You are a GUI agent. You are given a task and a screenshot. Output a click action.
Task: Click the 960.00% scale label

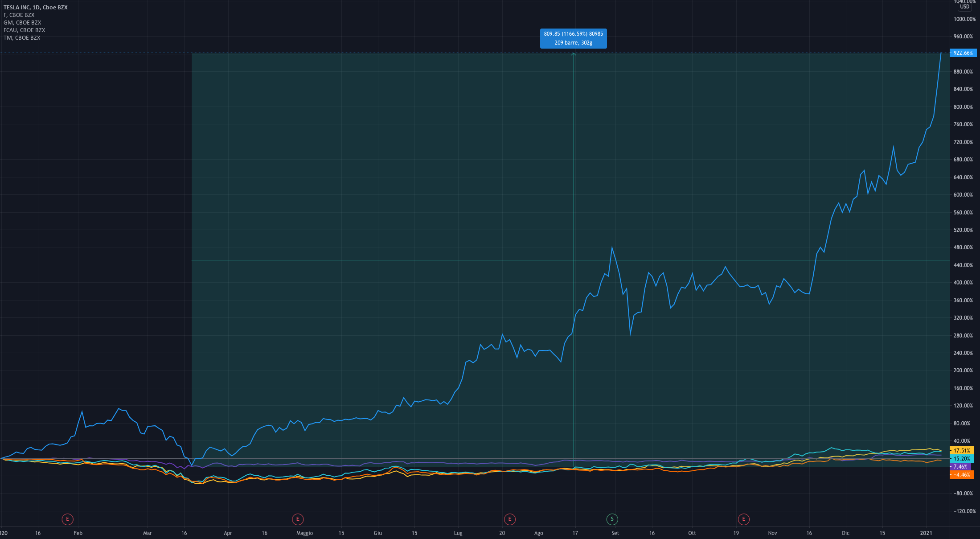pyautogui.click(x=963, y=37)
